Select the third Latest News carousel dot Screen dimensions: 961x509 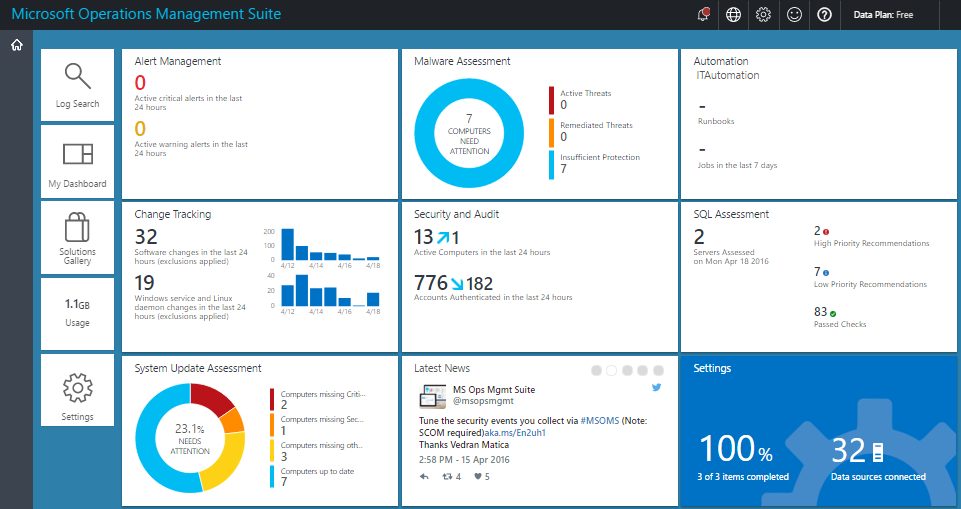pos(628,370)
